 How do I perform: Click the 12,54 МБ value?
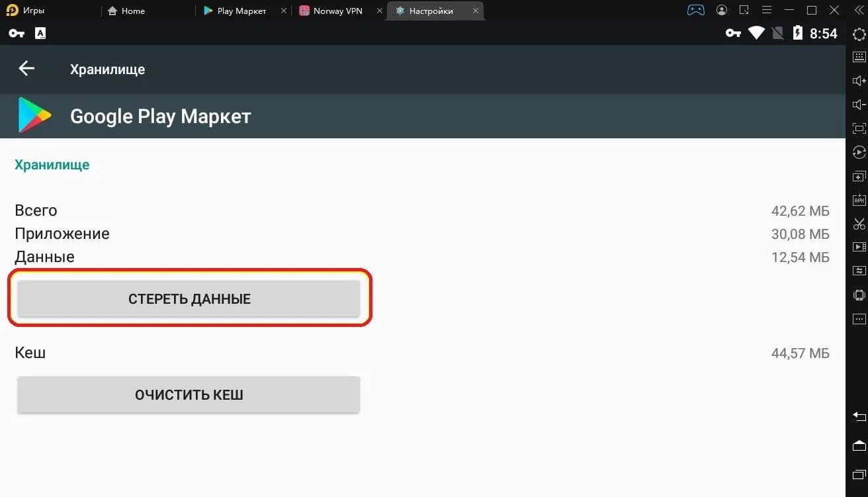801,257
